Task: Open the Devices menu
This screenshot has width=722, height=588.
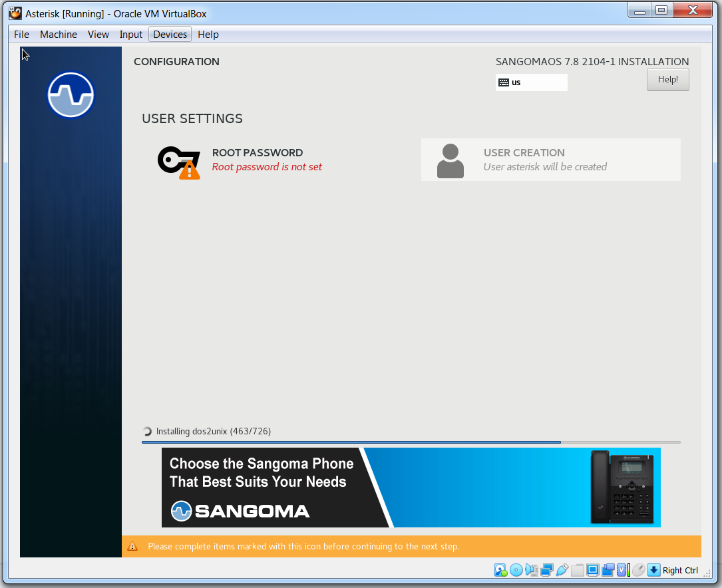Action: [170, 35]
